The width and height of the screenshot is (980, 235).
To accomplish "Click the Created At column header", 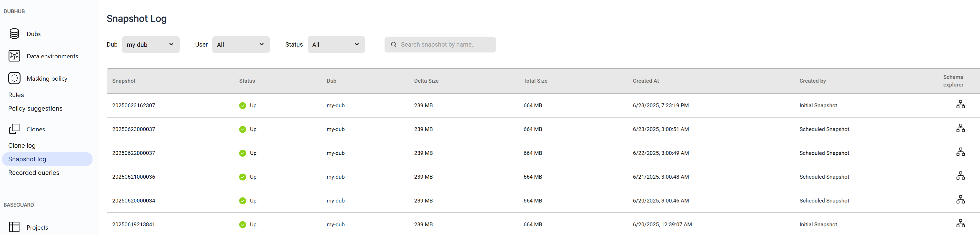I will point(645,81).
